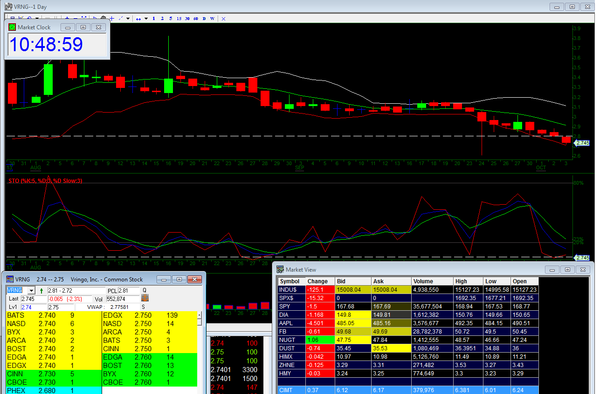Switch chart to 60-minute interval

196,18
